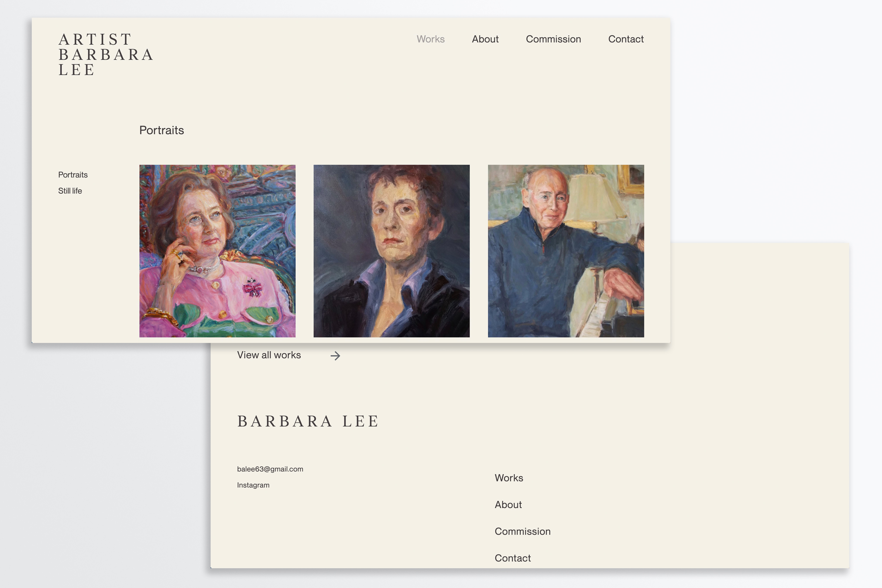Click the footer Commission link
Image resolution: width=882 pixels, height=588 pixels.
point(522,531)
